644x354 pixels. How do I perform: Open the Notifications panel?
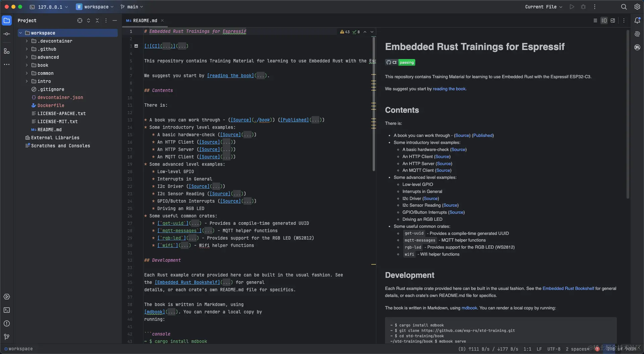click(x=637, y=20)
